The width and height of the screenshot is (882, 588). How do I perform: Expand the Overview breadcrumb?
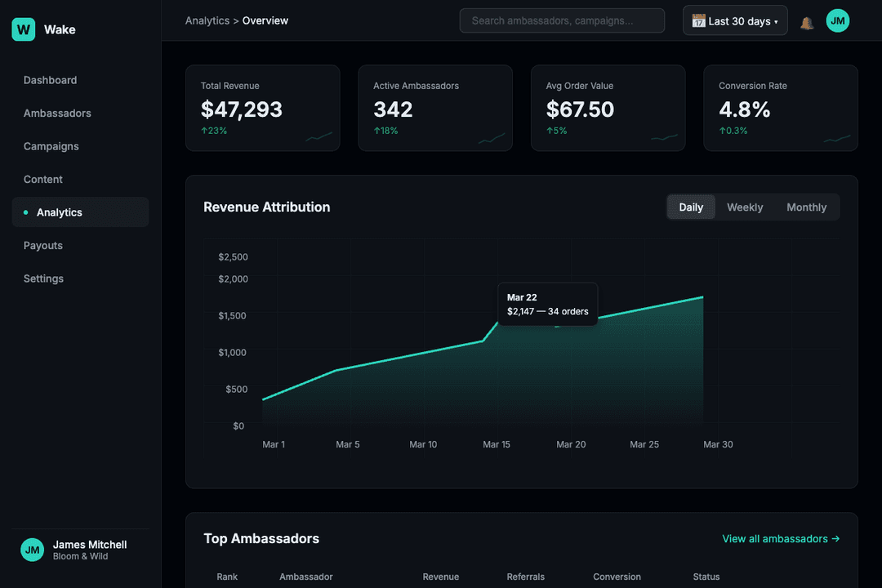click(x=265, y=20)
